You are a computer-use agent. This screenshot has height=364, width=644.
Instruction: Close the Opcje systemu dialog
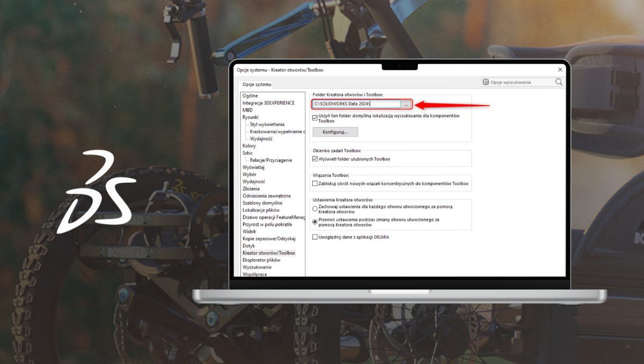tap(560, 70)
